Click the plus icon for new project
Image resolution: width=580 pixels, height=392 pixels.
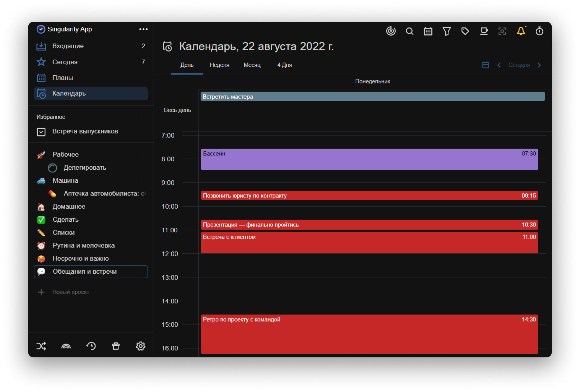pyautogui.click(x=41, y=292)
